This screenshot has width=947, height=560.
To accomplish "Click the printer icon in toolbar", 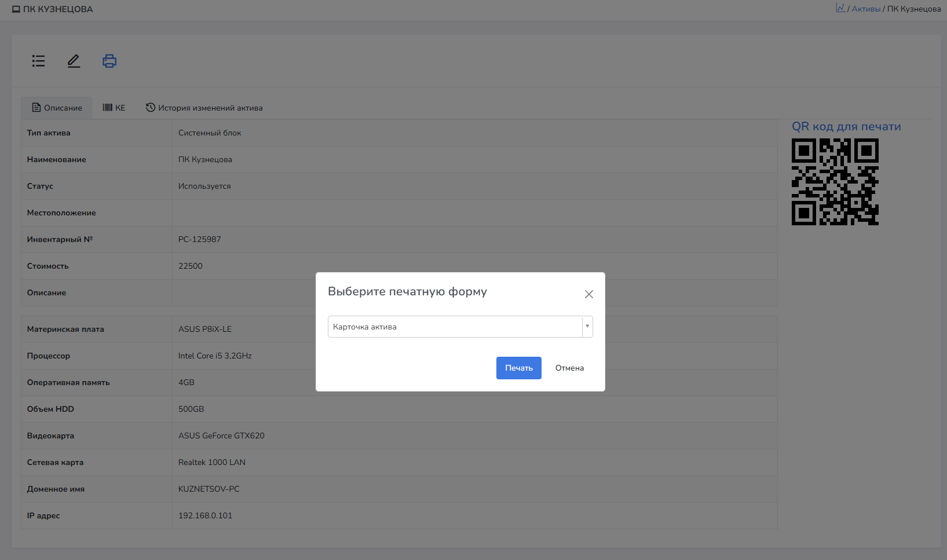I will tap(109, 61).
